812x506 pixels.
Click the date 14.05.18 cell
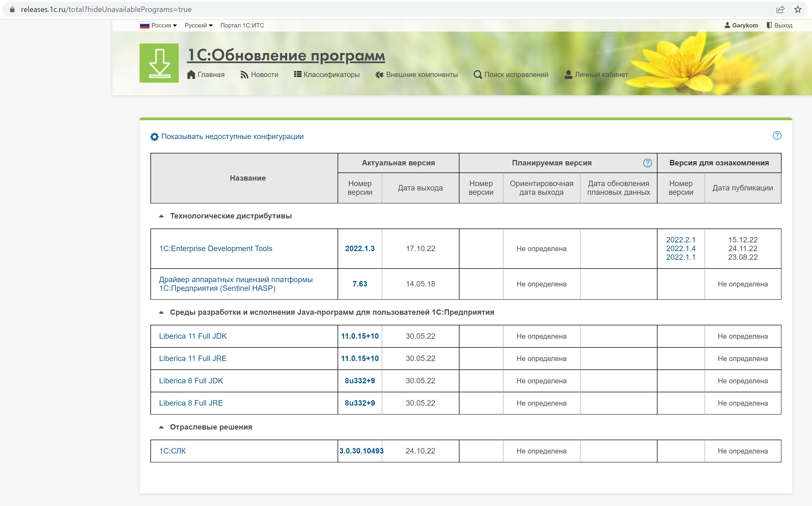tap(421, 284)
